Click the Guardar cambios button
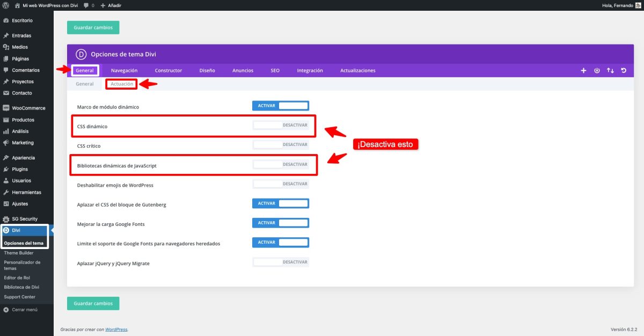The height and width of the screenshot is (336, 644). [x=93, y=27]
